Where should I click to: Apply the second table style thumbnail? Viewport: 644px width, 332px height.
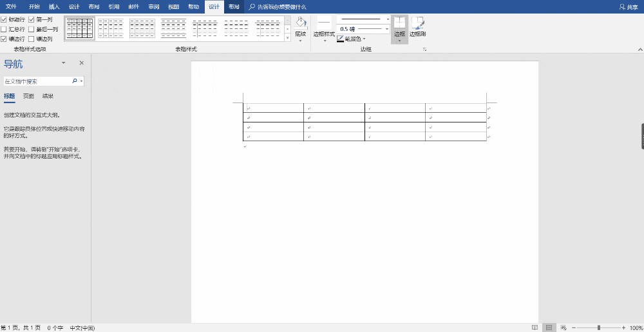[111, 28]
